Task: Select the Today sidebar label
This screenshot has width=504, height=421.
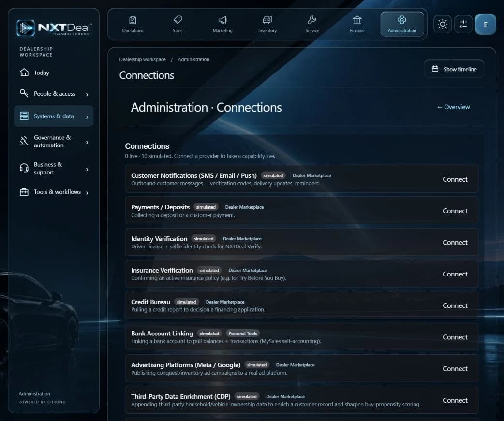Action: (42, 73)
